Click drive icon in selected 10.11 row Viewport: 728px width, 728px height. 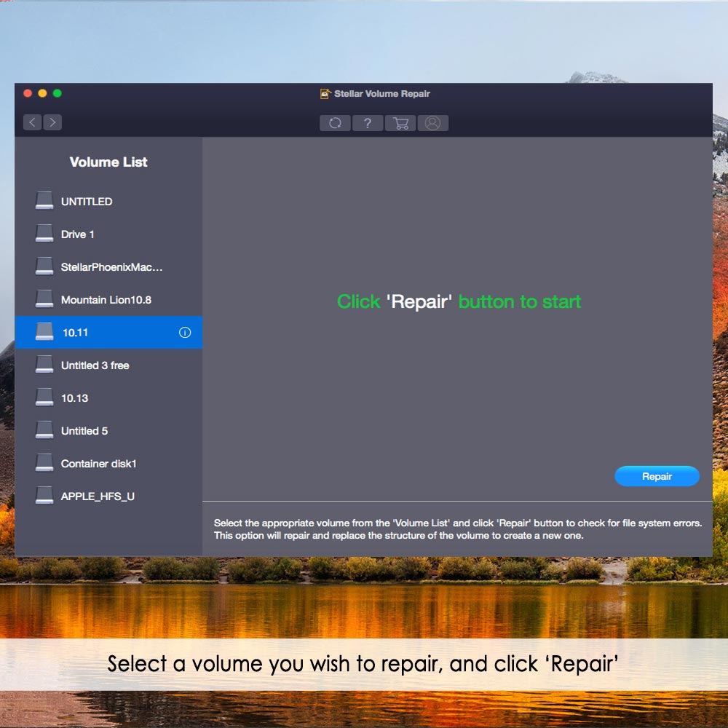tap(44, 331)
